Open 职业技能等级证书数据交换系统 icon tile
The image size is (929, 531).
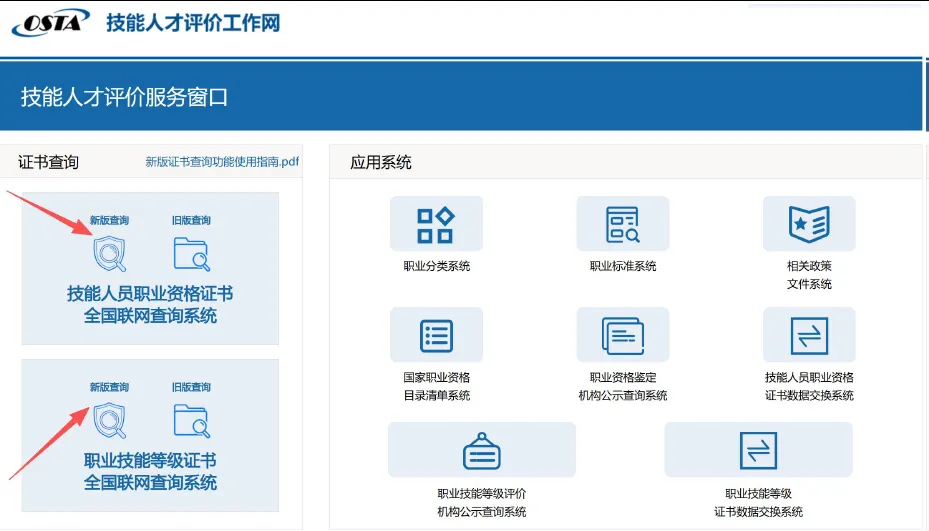758,450
